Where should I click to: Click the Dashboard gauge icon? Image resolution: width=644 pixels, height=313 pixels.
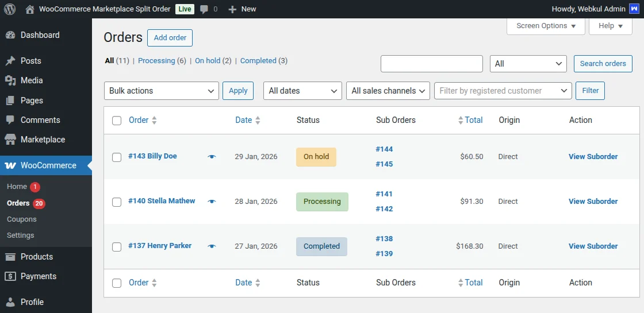(10, 35)
